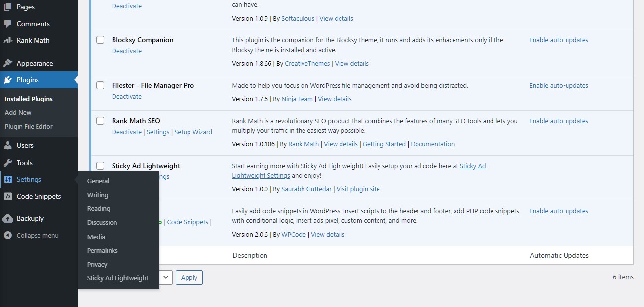Deactivate the Blocksy Companion plugin
Image resolution: width=644 pixels, height=307 pixels.
(127, 51)
